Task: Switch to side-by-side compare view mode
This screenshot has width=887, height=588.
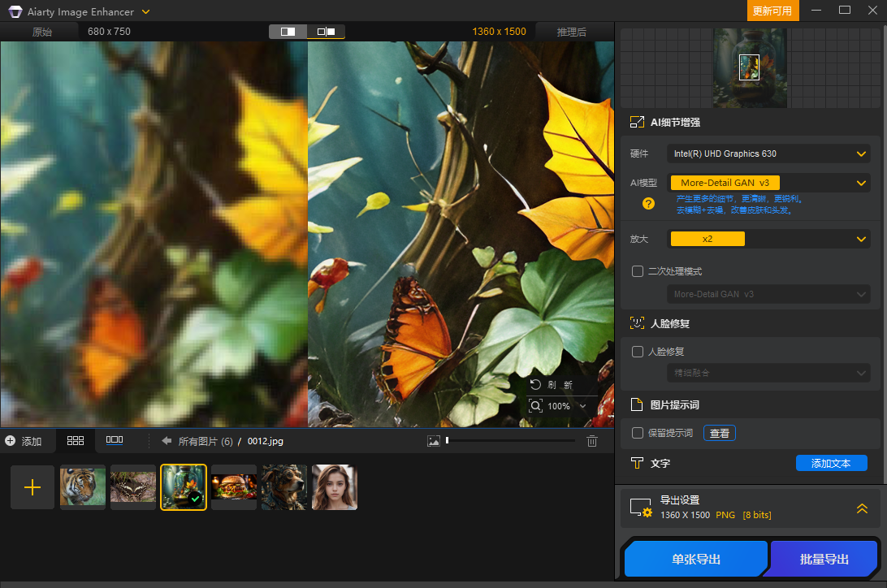Action: [x=326, y=32]
